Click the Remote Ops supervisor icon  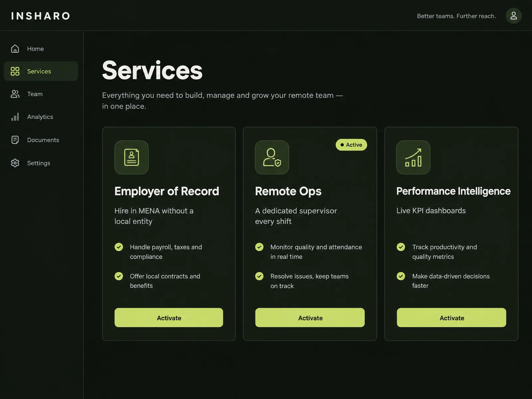click(x=272, y=157)
